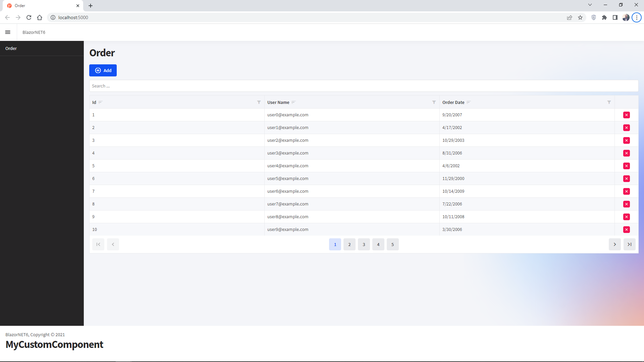This screenshot has width=644, height=362.
Task: Sort by the Id column
Action: [x=100, y=102]
